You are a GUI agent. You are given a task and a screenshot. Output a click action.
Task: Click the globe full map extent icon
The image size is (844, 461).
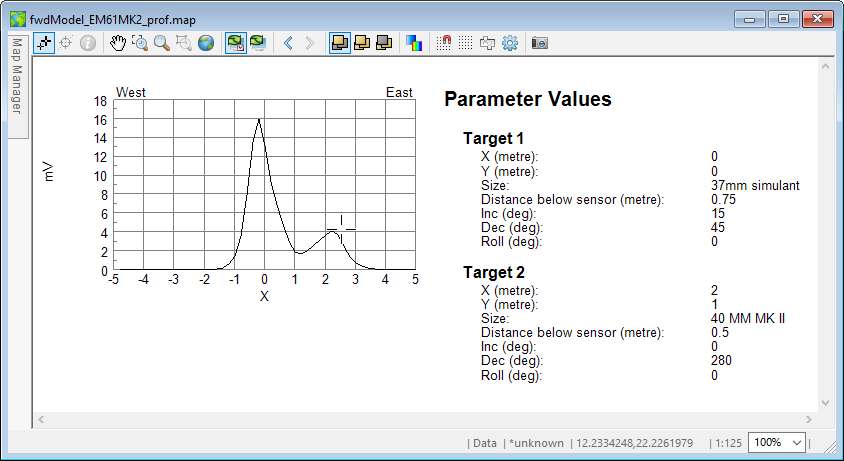[206, 43]
